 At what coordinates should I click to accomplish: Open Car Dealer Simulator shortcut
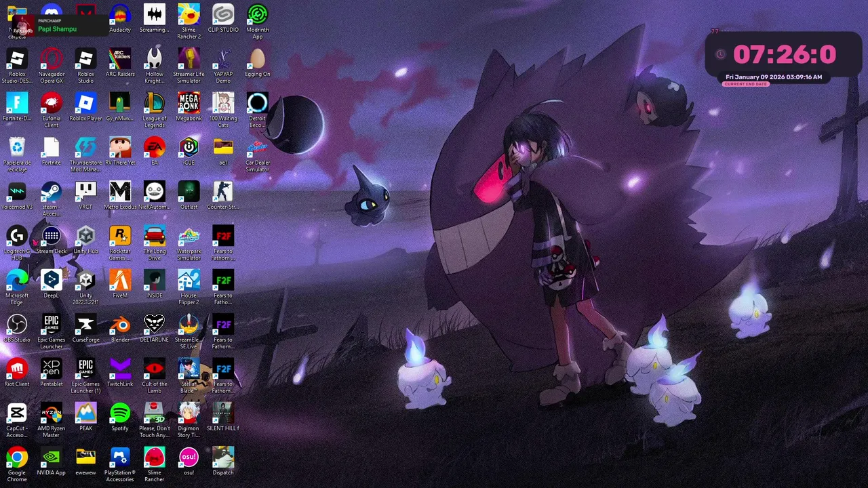coord(258,147)
